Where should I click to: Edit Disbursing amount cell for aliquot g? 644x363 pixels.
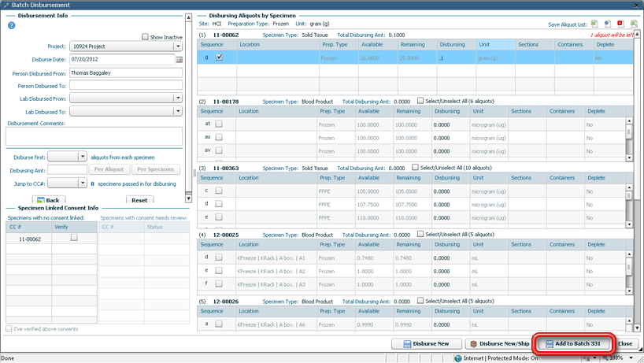457,58
